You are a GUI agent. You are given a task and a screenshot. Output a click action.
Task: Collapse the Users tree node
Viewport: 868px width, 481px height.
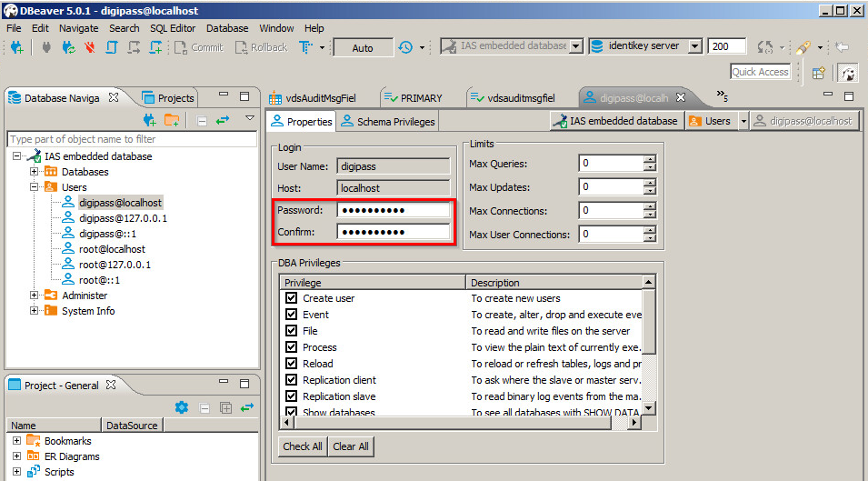(34, 187)
